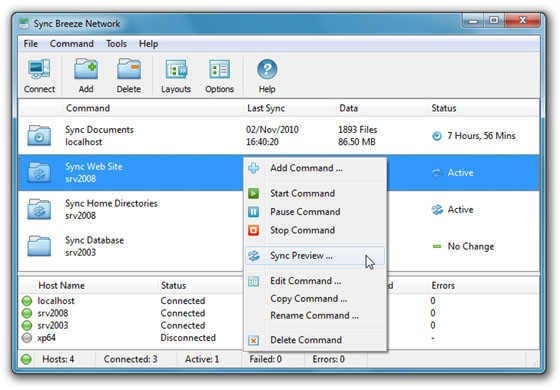The width and height of the screenshot is (560, 390).
Task: Choose Edit Command from context menu
Action: coord(315,281)
